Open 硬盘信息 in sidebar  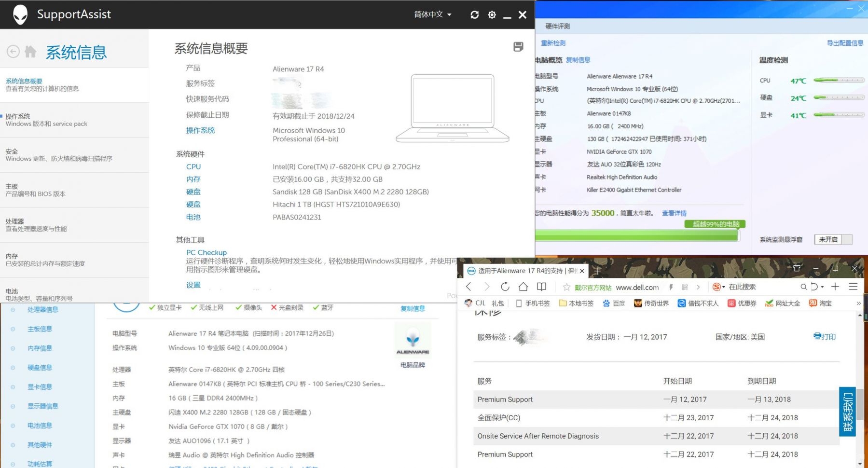tap(40, 368)
